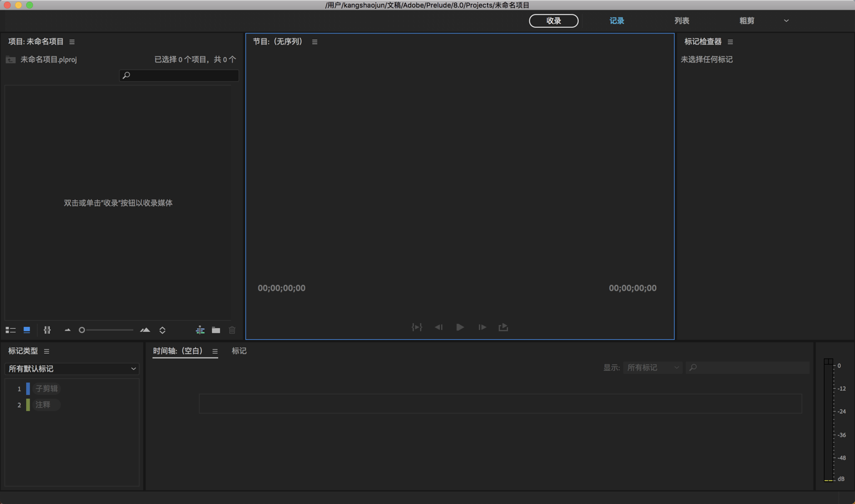
Task: Click the 标记类型 panel title
Action: click(x=23, y=351)
